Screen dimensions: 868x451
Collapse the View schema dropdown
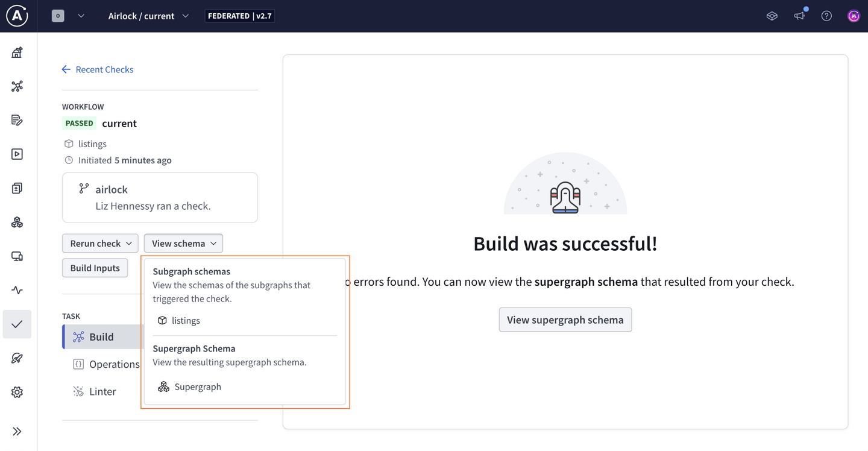[183, 244]
